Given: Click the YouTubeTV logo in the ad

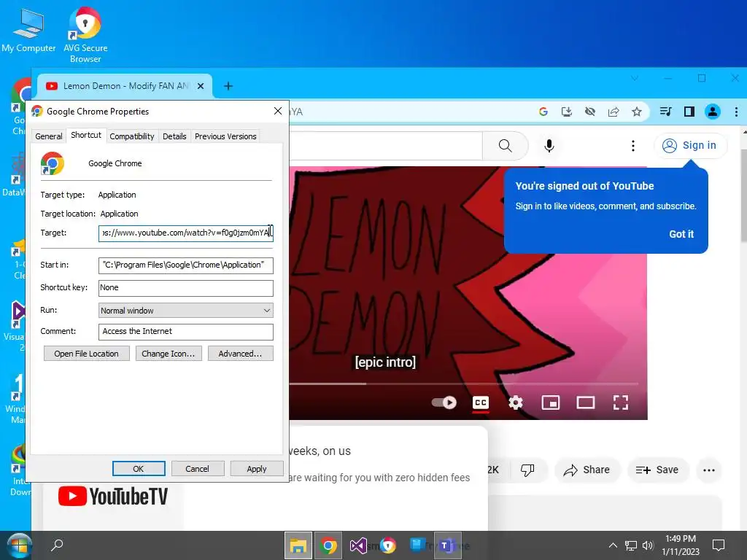Looking at the screenshot, I should 113,497.
